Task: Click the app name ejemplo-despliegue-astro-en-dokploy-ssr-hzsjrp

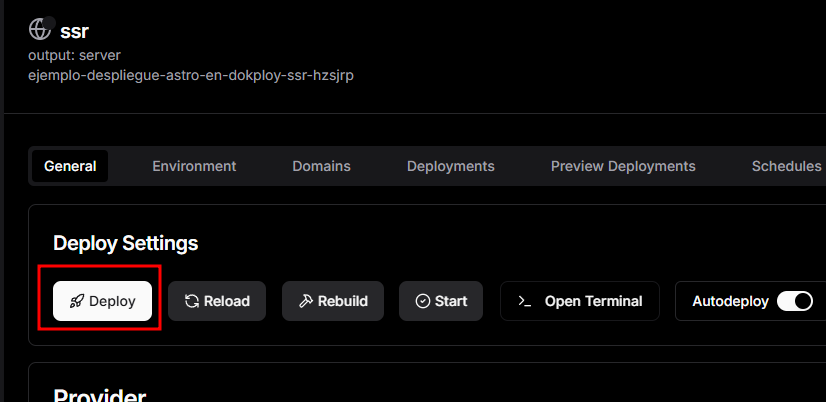Action: click(x=191, y=75)
